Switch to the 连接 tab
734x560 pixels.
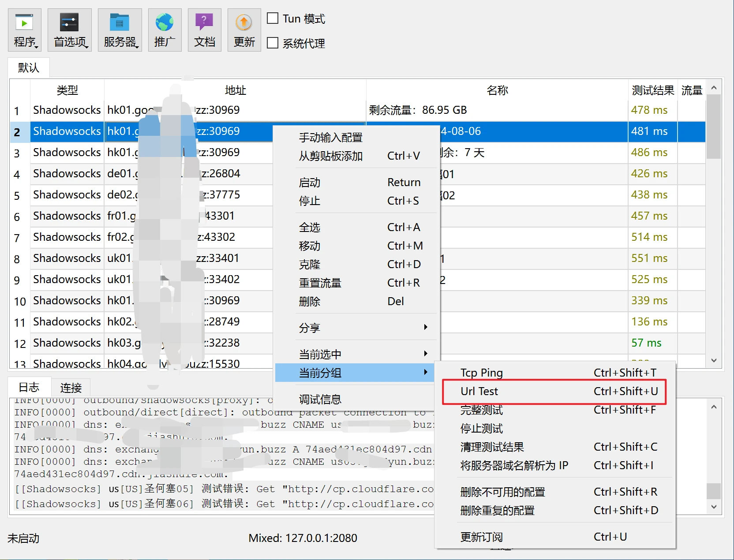tap(71, 388)
